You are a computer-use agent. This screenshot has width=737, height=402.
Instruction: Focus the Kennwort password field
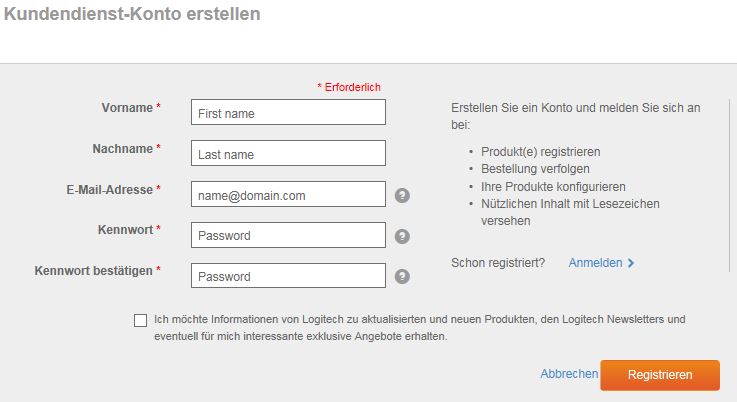288,235
